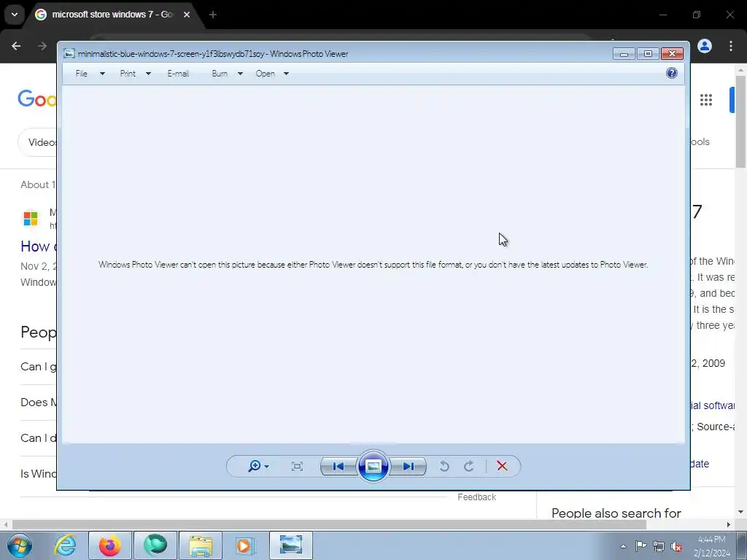Screen dimensions: 747x560
Task: Maximize the Windows Photo Viewer window
Action: click(648, 54)
